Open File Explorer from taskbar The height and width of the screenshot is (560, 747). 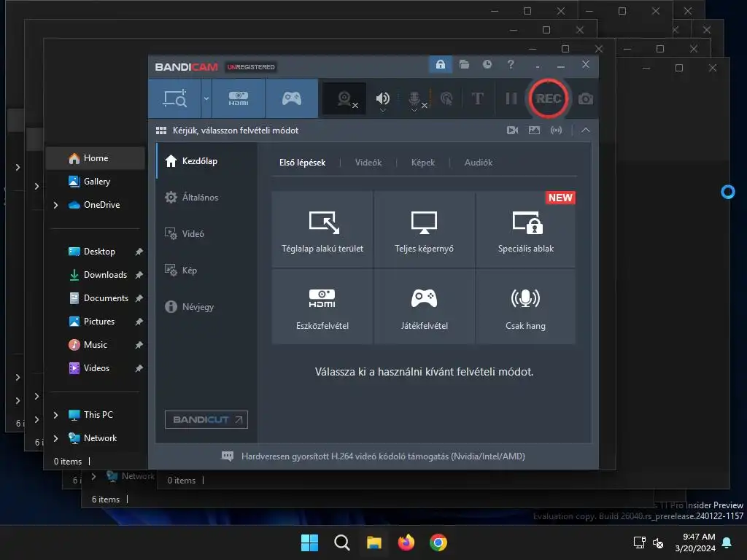pyautogui.click(x=374, y=542)
